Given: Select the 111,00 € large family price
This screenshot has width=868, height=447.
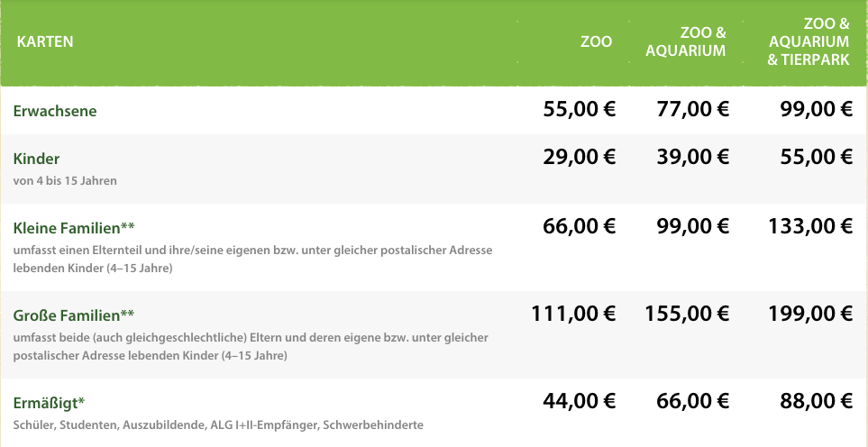Looking at the screenshot, I should click(573, 314).
